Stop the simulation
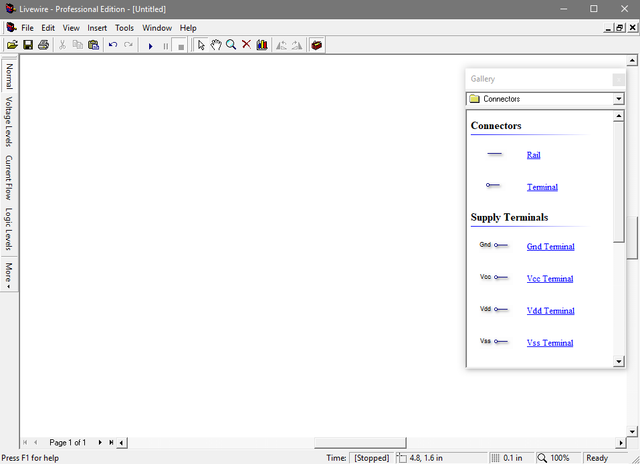Viewport: 640px width, 464px height. click(181, 46)
